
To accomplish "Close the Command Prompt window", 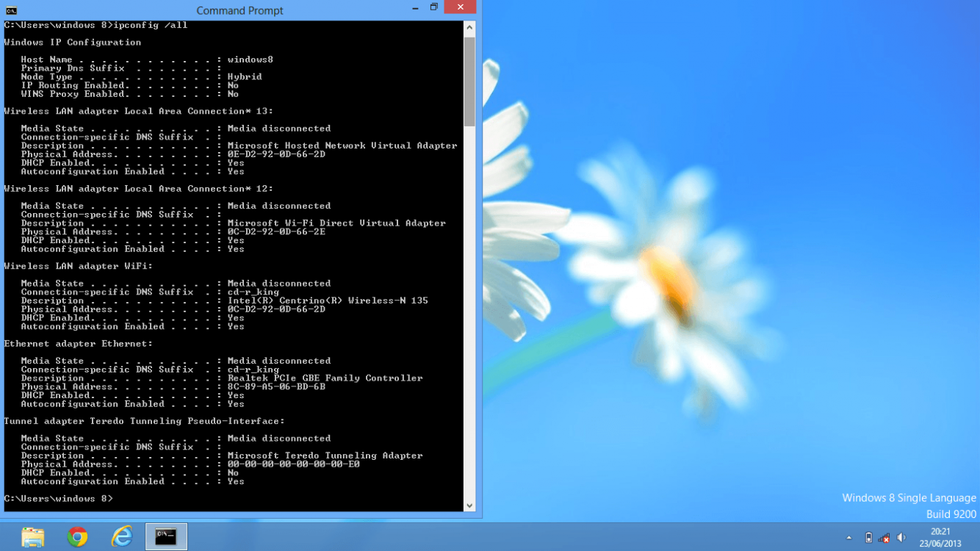I will [x=460, y=7].
